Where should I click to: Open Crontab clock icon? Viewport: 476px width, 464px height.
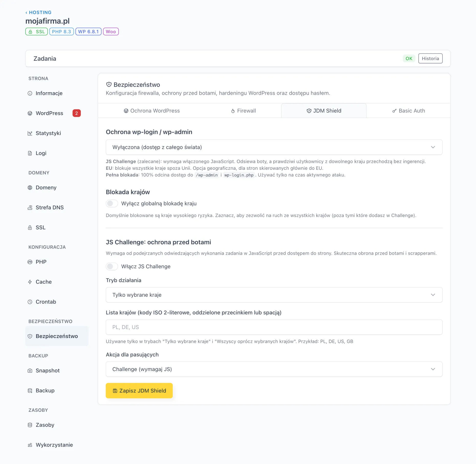click(x=30, y=302)
